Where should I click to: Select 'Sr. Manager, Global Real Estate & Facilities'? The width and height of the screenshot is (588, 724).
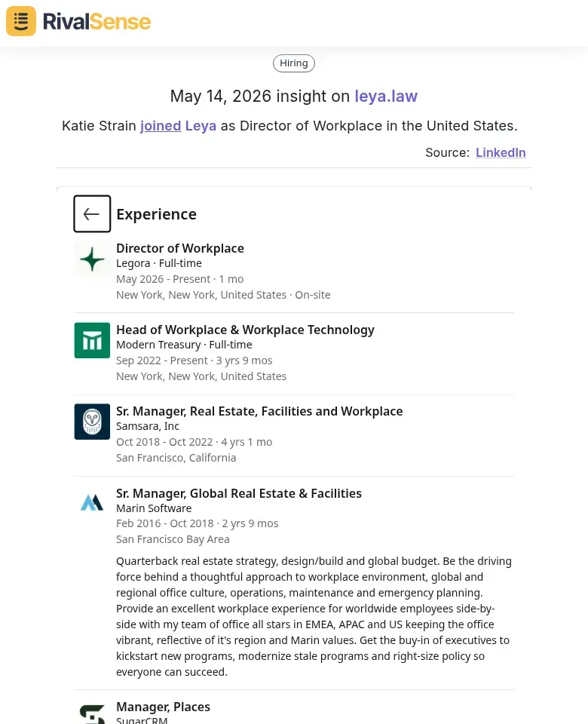click(239, 493)
